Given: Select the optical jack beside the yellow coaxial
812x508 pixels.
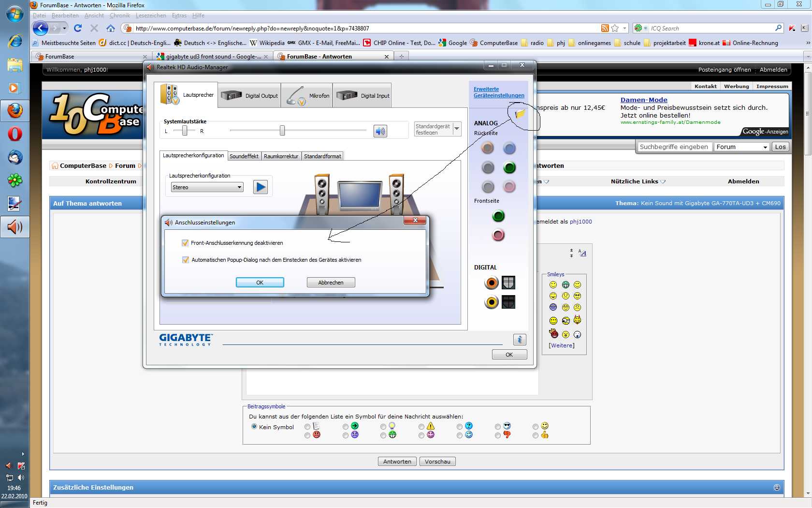Looking at the screenshot, I should point(508,302).
